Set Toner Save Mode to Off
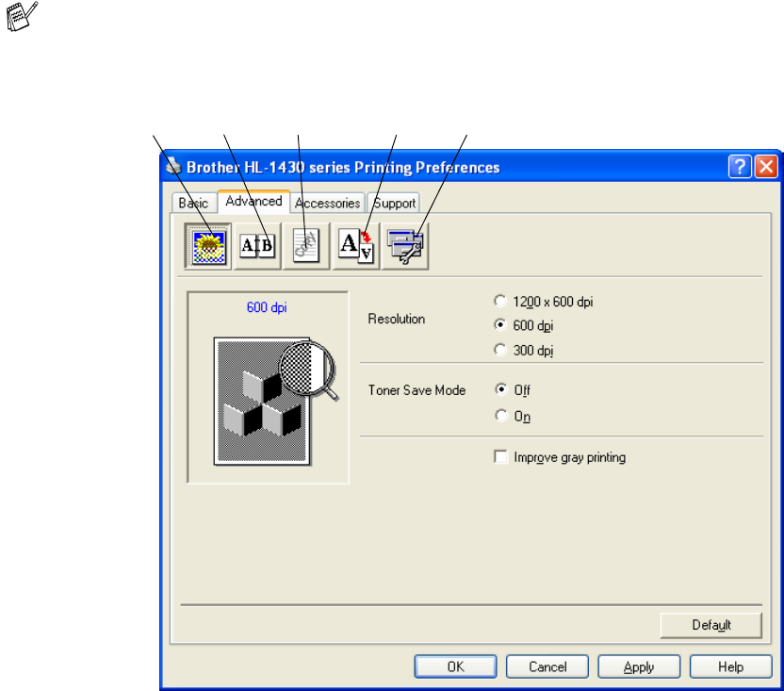The image size is (784, 691). pos(513,389)
